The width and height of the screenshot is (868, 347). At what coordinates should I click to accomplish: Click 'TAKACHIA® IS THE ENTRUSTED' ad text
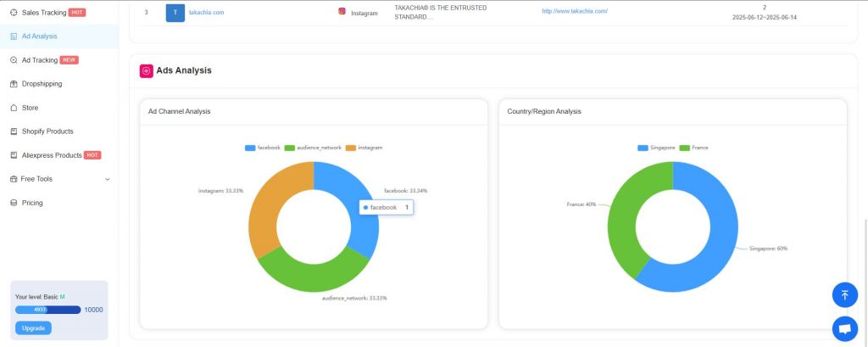tap(441, 8)
